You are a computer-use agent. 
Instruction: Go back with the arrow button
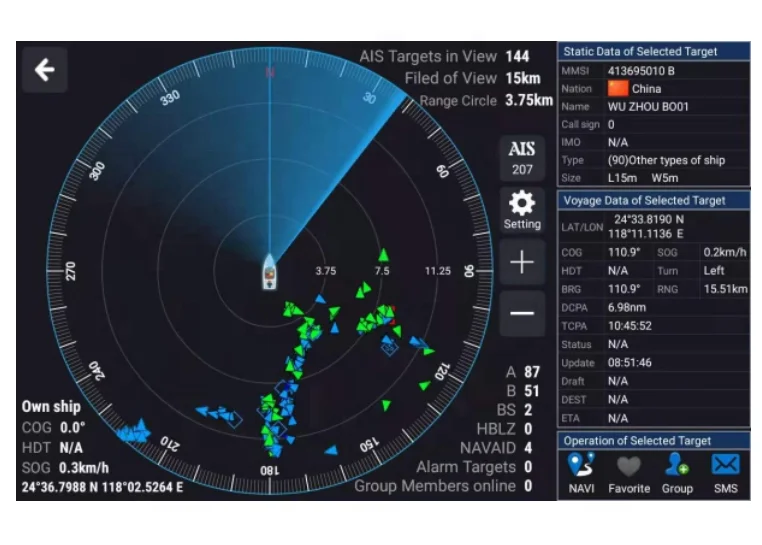tap(44, 70)
